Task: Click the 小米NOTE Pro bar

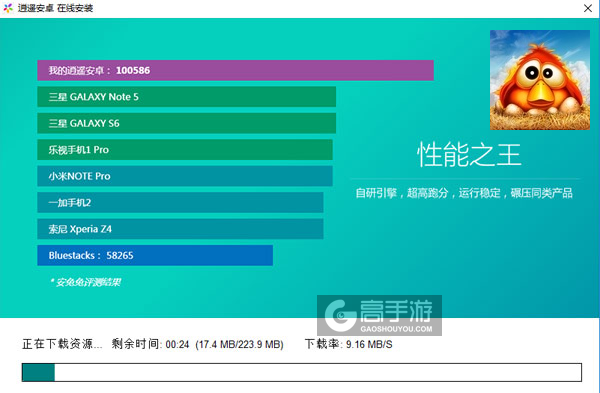Action: 185,176
